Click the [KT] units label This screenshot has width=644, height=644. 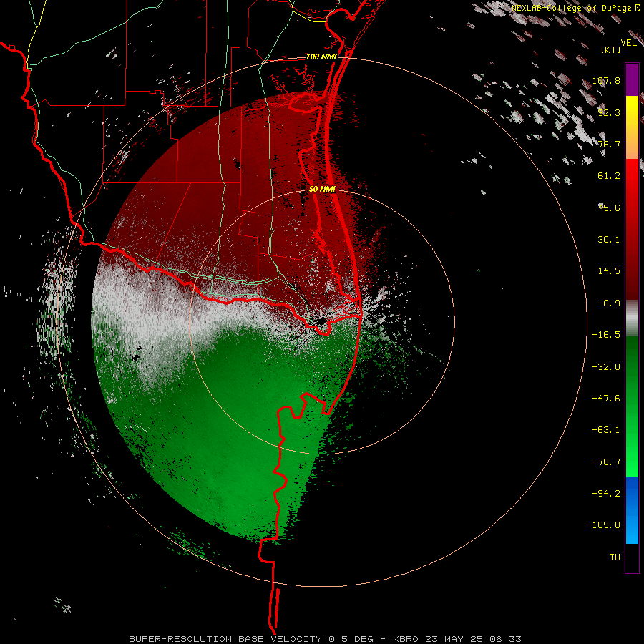610,49
